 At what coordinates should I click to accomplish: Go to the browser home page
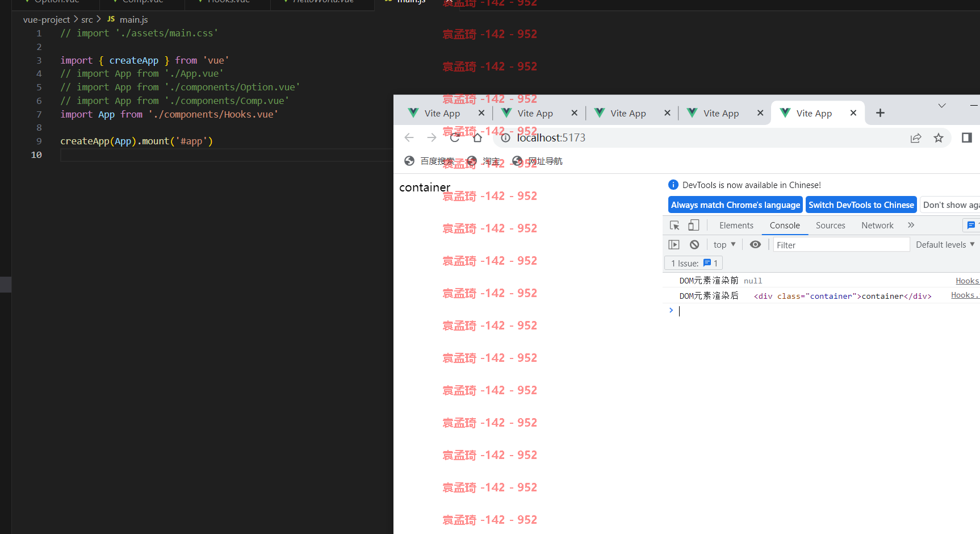click(478, 137)
